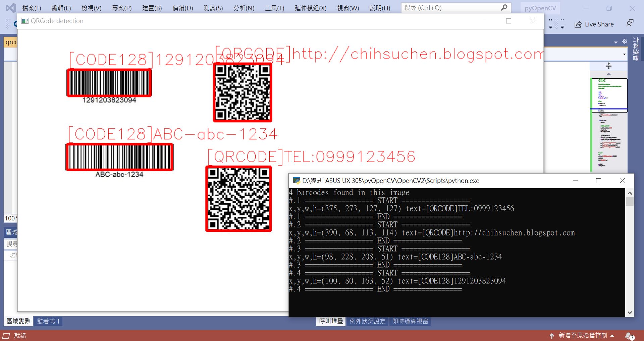Open the 工具(T) menu
This screenshot has width=644, height=341.
pos(274,8)
